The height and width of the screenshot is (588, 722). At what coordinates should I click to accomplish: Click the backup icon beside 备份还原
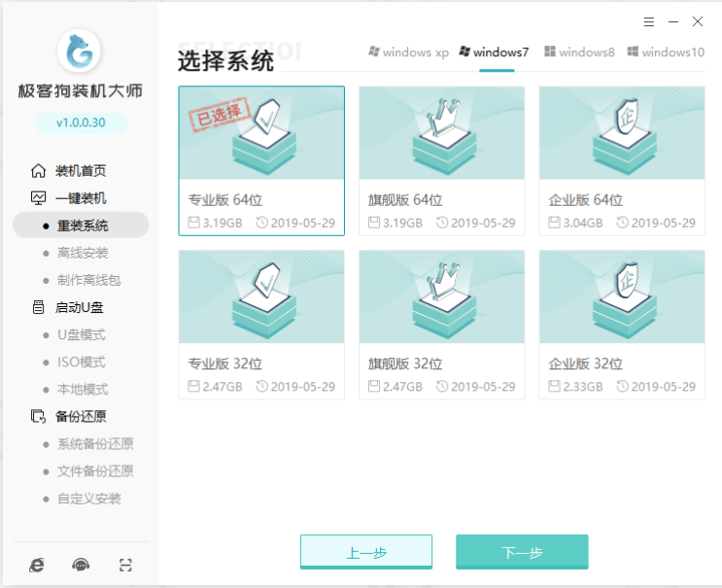pos(38,416)
